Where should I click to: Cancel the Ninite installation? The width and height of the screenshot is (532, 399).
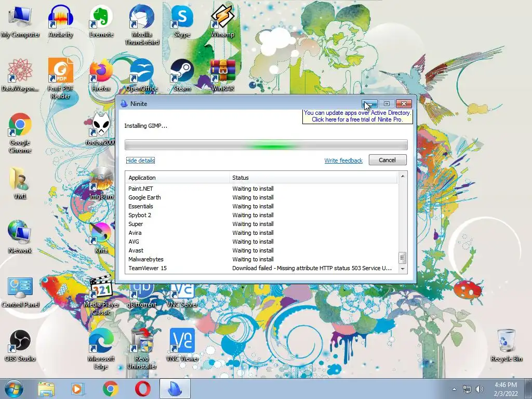[x=388, y=160]
